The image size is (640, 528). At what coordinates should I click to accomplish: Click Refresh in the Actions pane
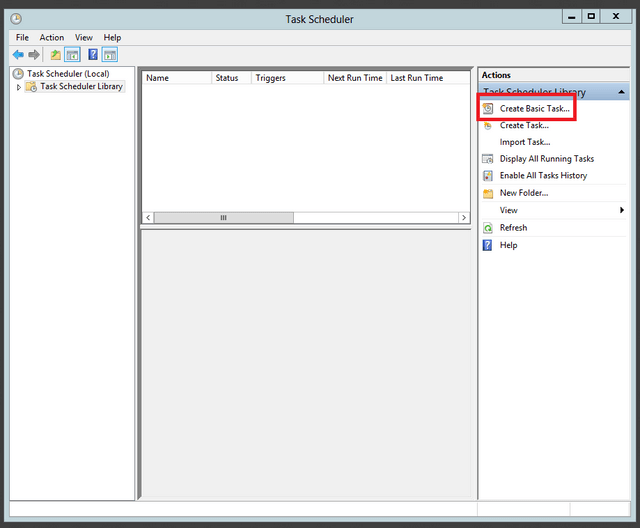(513, 228)
